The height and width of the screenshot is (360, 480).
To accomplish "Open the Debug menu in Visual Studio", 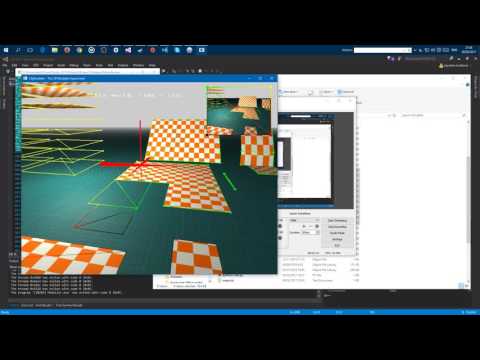I will [74, 65].
